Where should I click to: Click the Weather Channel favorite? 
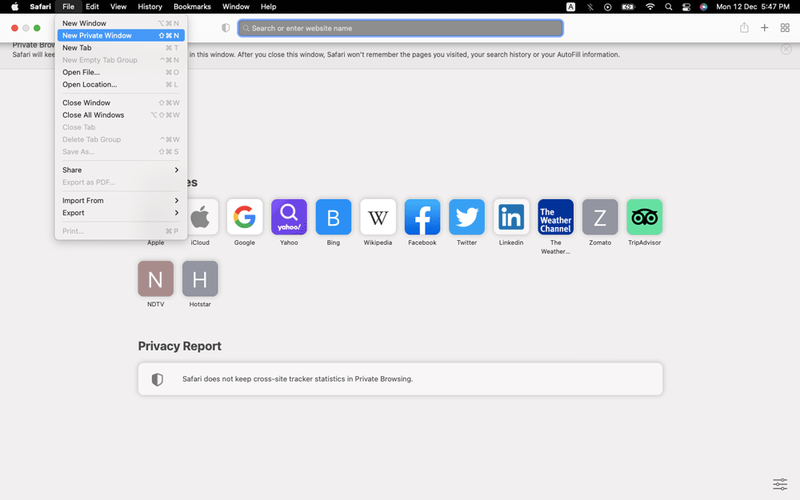coord(555,217)
